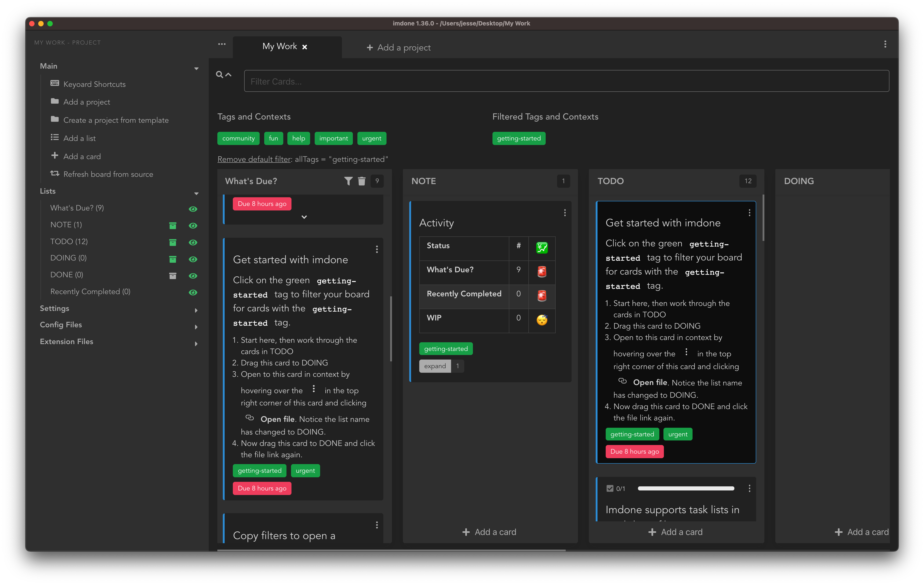Click the Add a list icon
The width and height of the screenshot is (924, 585).
pos(55,137)
